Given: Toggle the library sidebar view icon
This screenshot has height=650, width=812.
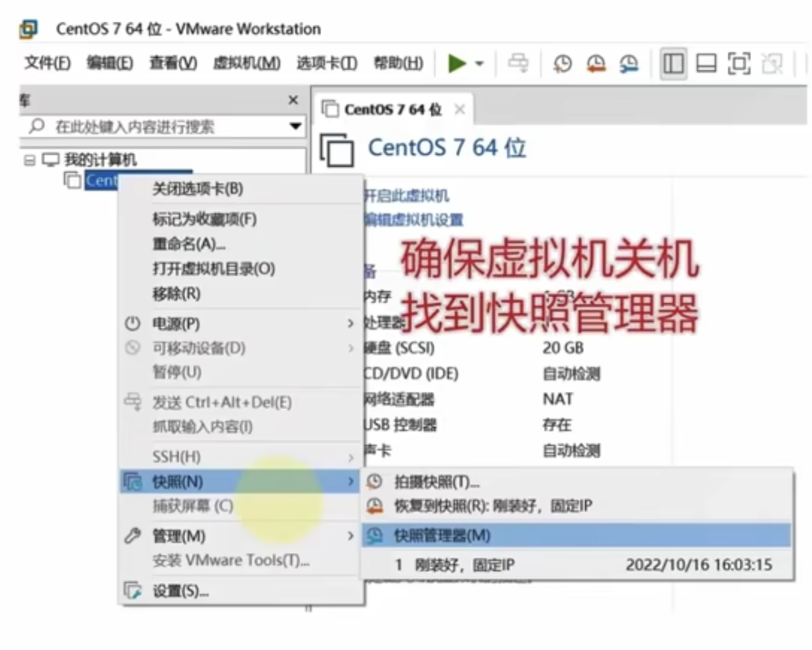Looking at the screenshot, I should tap(673, 64).
